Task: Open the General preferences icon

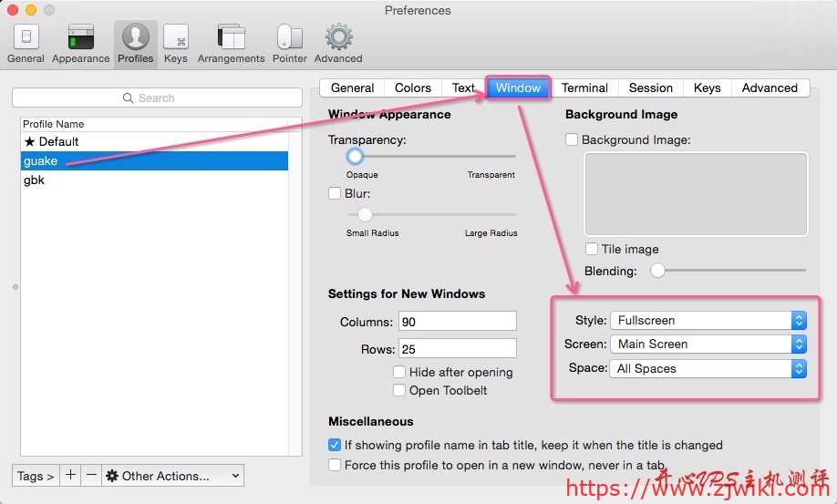Action: point(26,43)
